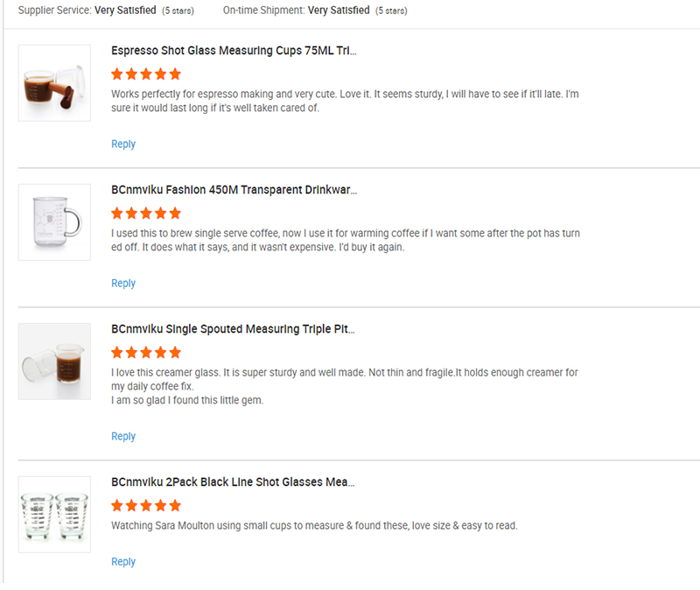Click the review text about creamer glass

tap(344, 379)
